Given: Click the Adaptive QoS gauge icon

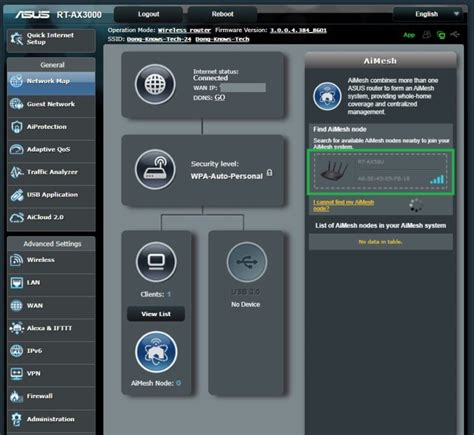Looking at the screenshot, I should pos(16,150).
